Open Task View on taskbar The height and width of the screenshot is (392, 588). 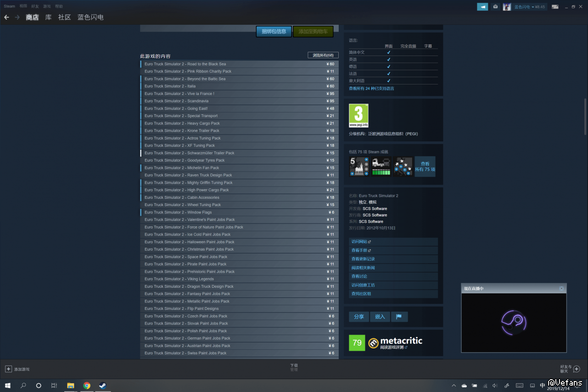coord(54,386)
